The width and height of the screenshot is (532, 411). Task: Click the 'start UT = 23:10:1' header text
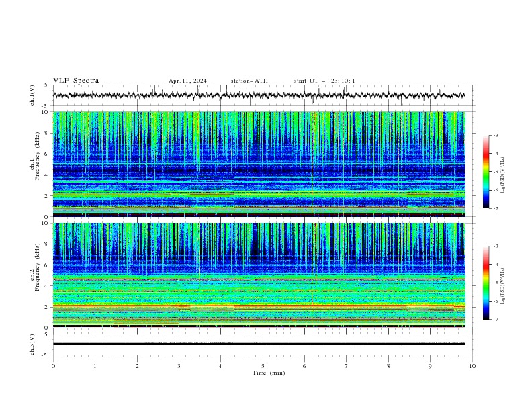(324, 81)
